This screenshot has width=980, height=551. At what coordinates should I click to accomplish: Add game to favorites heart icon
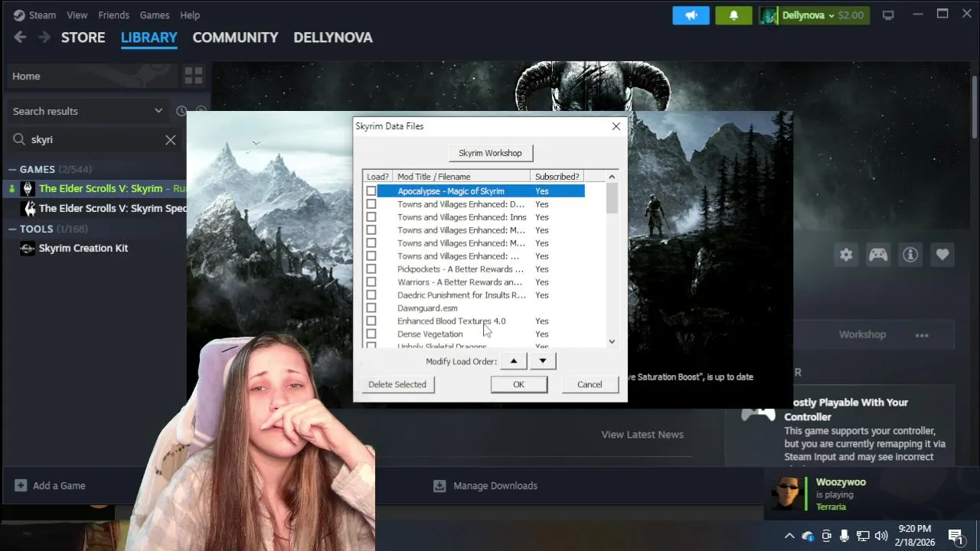coord(942,255)
